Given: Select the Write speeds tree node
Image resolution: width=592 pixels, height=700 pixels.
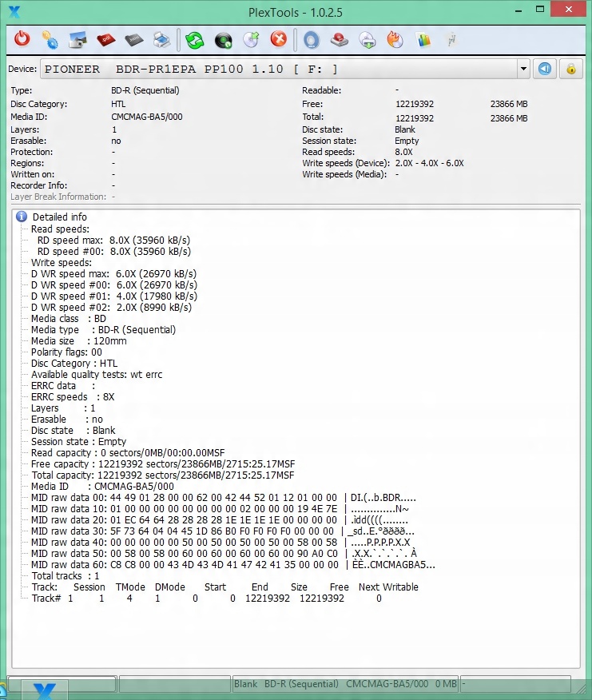Looking at the screenshot, I should [x=61, y=262].
